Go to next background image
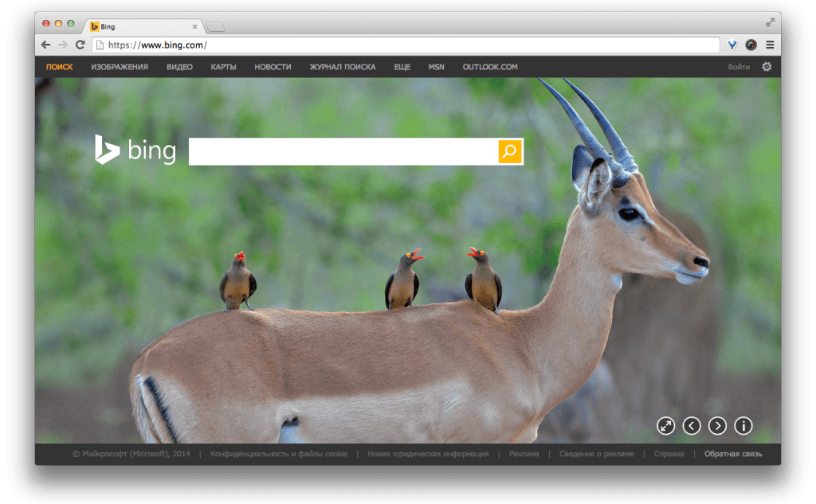Screen dimensions: 816x504 coord(717,426)
